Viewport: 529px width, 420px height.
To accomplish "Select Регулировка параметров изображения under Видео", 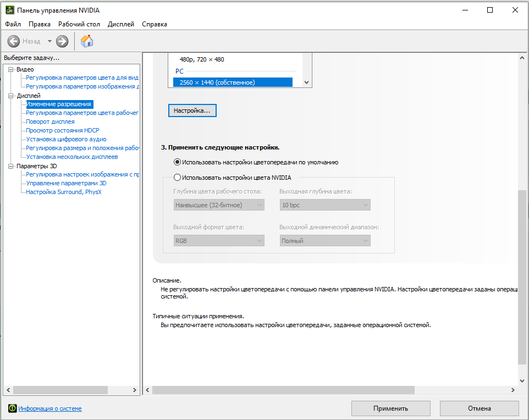I will click(82, 86).
